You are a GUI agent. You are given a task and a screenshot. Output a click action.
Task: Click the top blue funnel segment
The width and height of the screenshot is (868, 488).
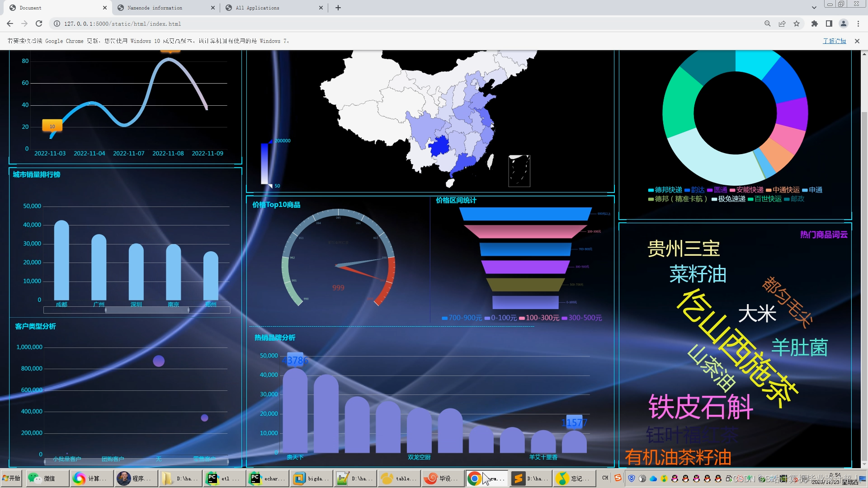point(525,214)
